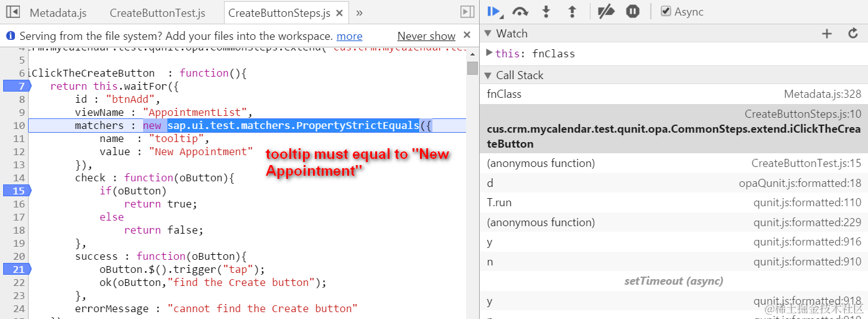The width and height of the screenshot is (868, 319).
Task: Collapse the Call Stack section
Action: 488,75
